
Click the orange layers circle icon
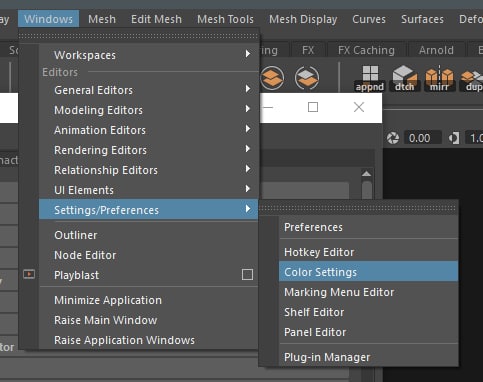(x=272, y=78)
